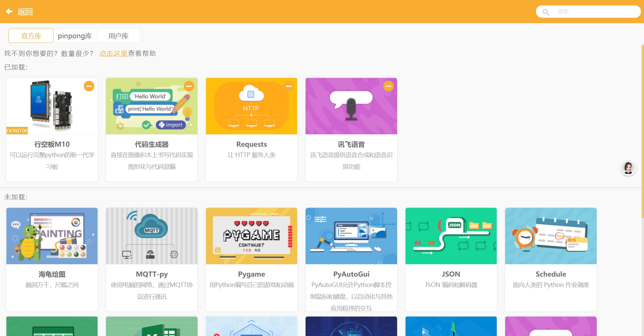Click the MQTT-py title text
Screen dimensions: 644x336
click(152, 274)
